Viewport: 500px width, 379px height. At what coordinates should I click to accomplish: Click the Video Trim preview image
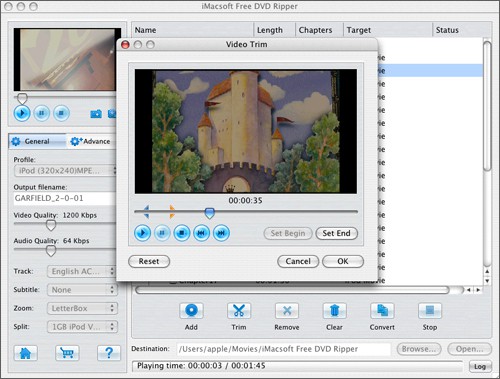(246, 131)
